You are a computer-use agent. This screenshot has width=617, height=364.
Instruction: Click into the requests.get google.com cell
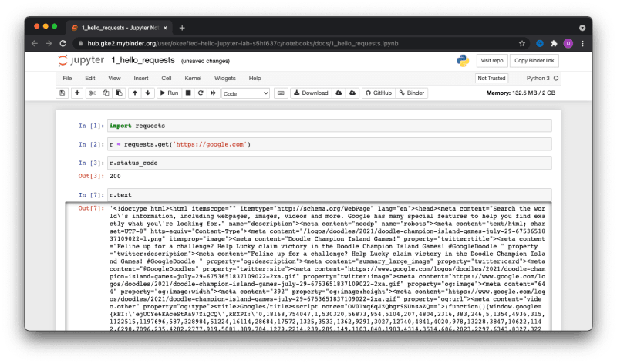tap(329, 144)
